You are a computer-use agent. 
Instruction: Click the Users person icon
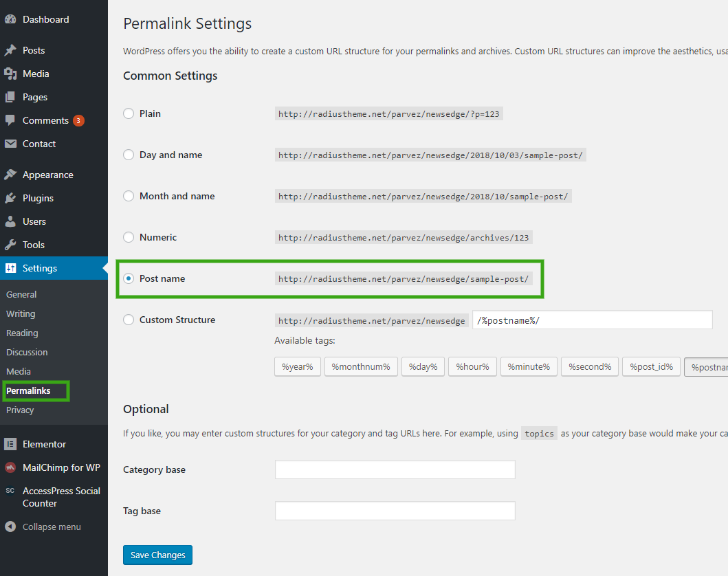point(10,221)
